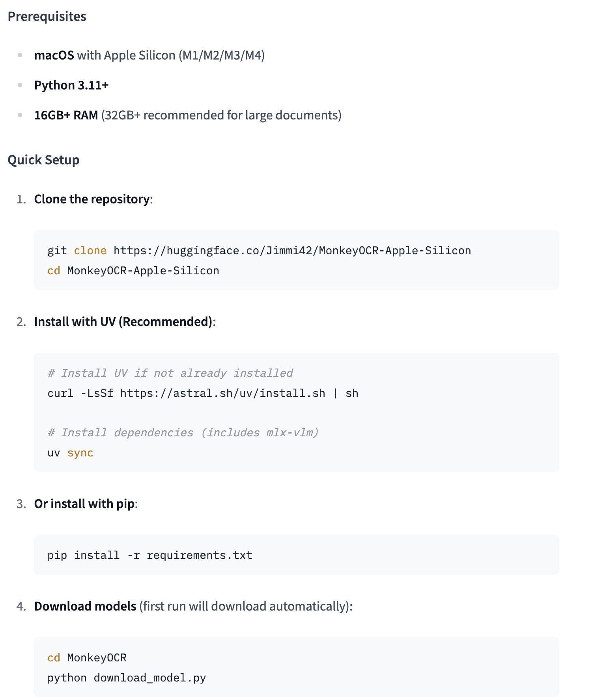Click the git clone keyword in code
609x700 pixels.
(x=90, y=251)
